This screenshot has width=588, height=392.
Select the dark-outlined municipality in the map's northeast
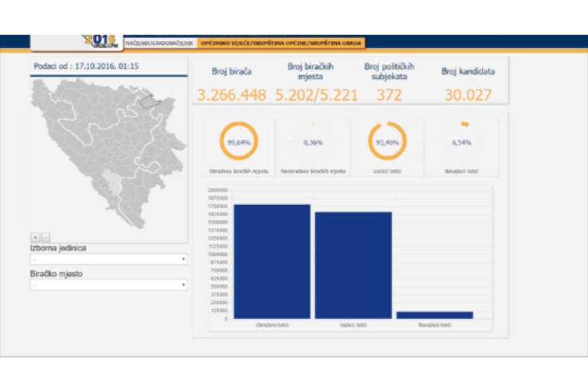click(150, 102)
